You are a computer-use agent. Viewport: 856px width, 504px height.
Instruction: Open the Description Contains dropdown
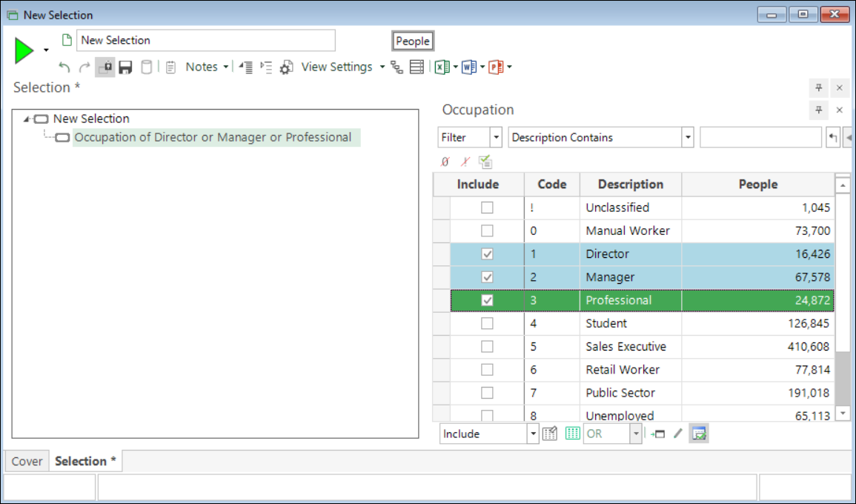(x=687, y=138)
